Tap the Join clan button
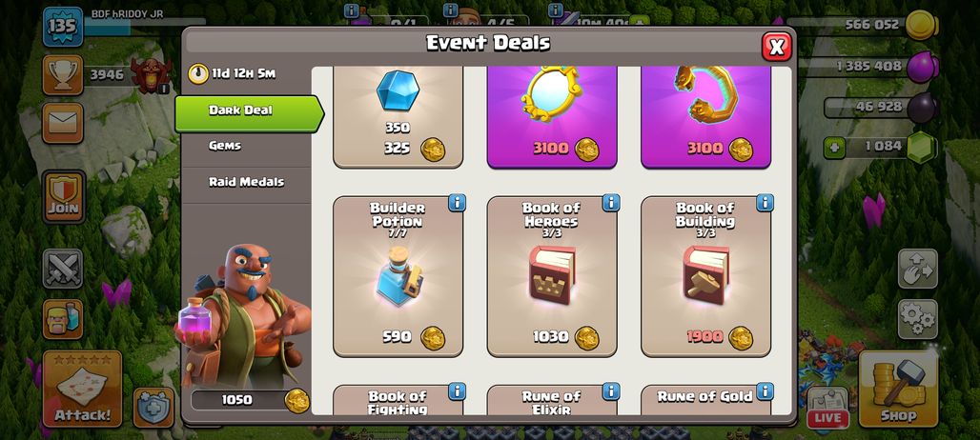 pyautogui.click(x=63, y=196)
